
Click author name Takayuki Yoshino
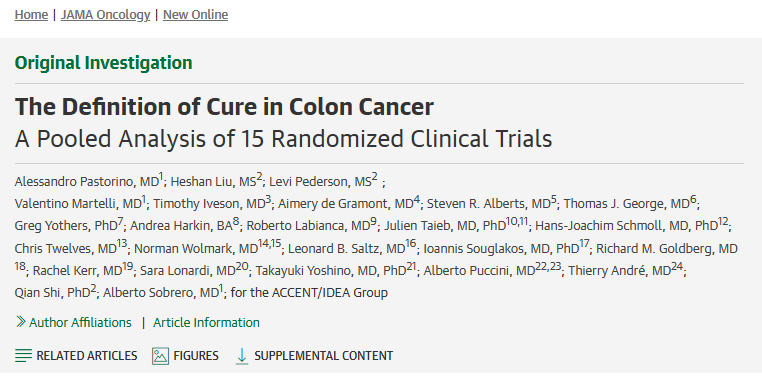click(x=302, y=271)
